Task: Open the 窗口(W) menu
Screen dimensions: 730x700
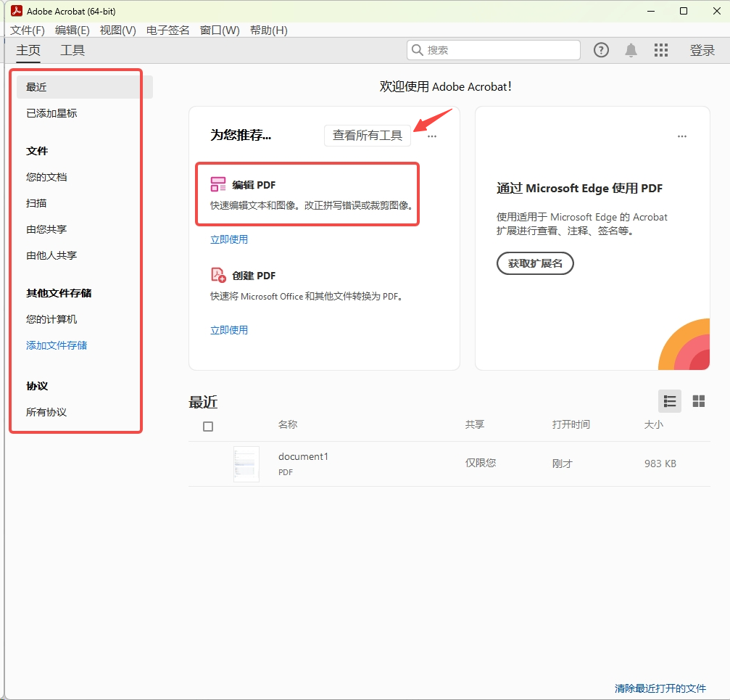Action: point(220,30)
